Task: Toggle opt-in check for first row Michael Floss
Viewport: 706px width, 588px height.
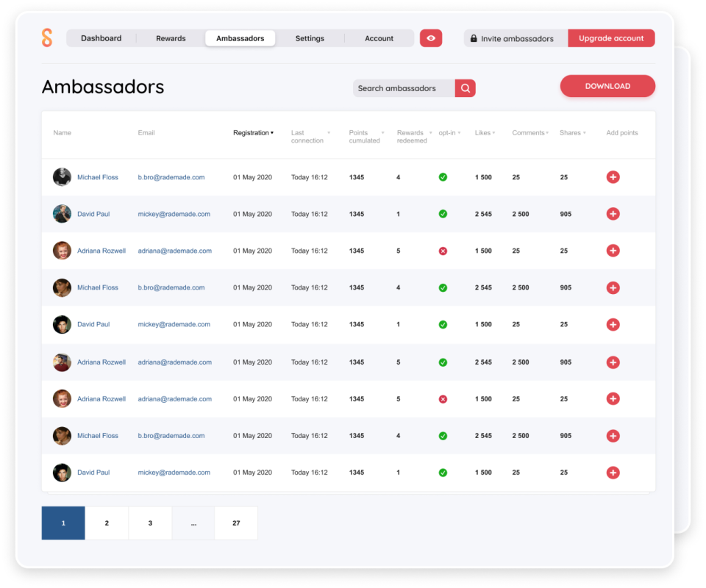Action: pos(443,177)
